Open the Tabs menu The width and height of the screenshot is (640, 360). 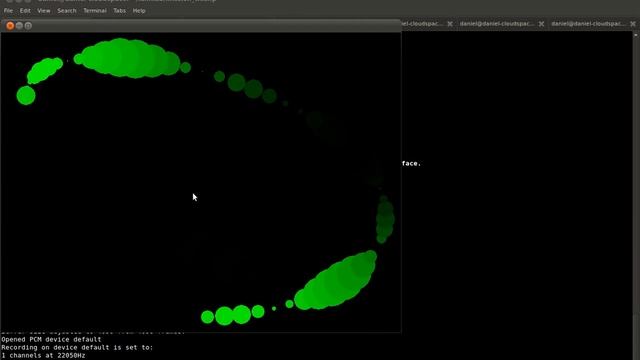tap(119, 11)
